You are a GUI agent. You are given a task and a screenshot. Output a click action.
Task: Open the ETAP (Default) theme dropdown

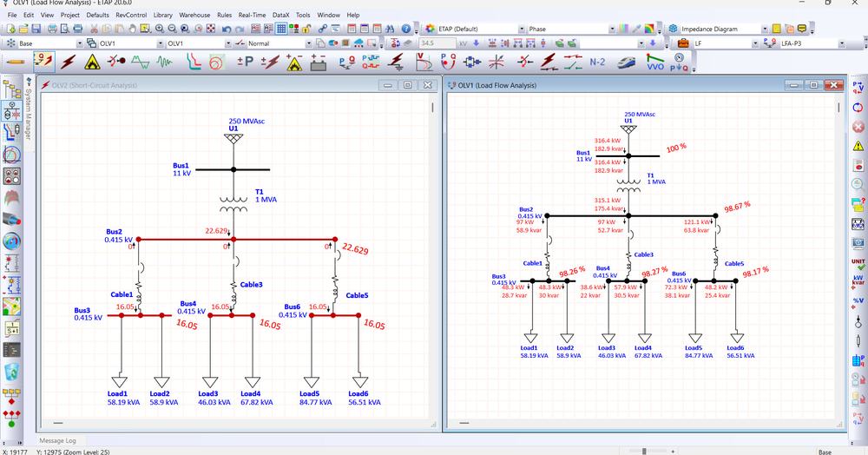point(522,29)
